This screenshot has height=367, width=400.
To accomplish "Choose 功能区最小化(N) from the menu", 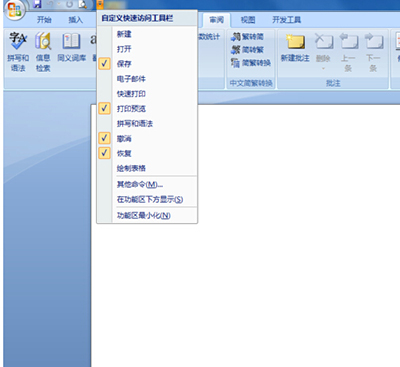I will (147, 216).
